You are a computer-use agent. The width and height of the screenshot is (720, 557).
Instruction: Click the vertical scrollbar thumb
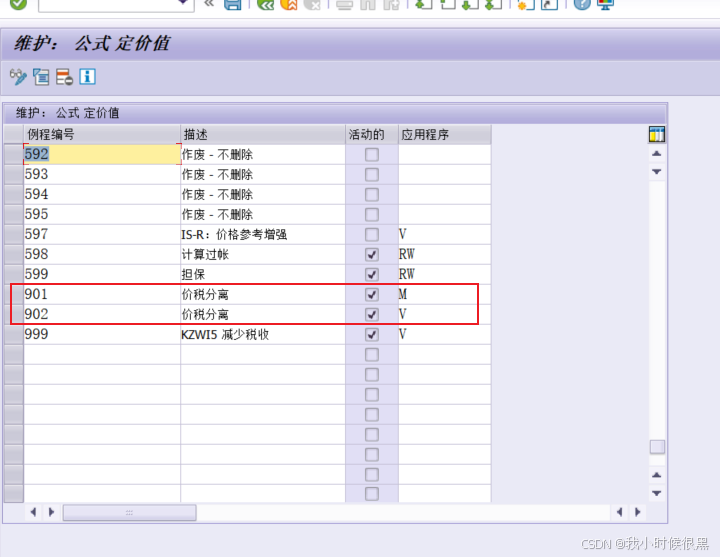657,447
